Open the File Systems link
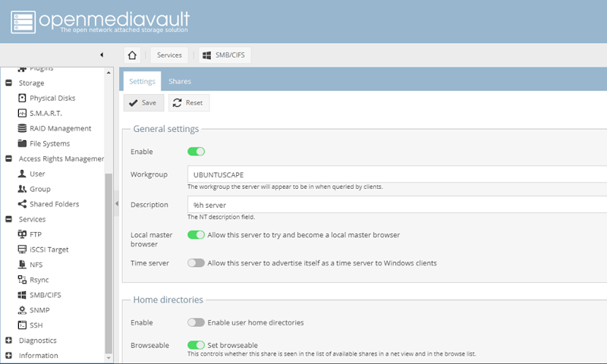 pos(49,143)
